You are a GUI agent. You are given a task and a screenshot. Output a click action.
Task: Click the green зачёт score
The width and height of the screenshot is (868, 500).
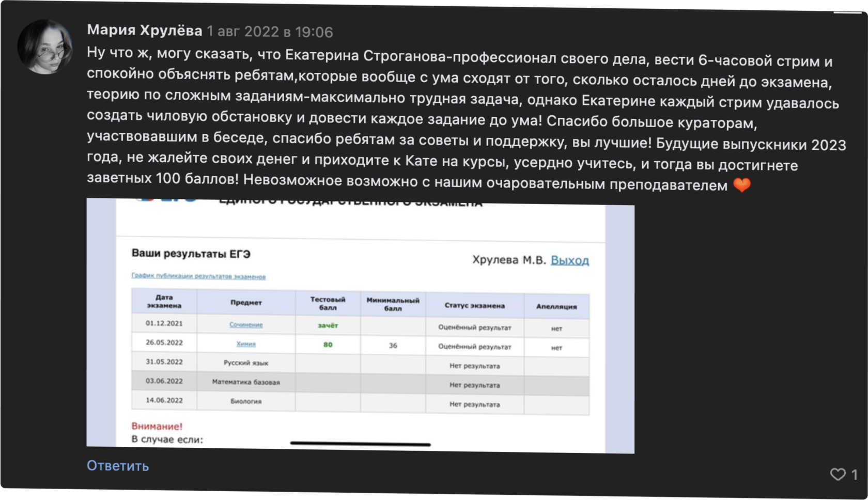328,325
